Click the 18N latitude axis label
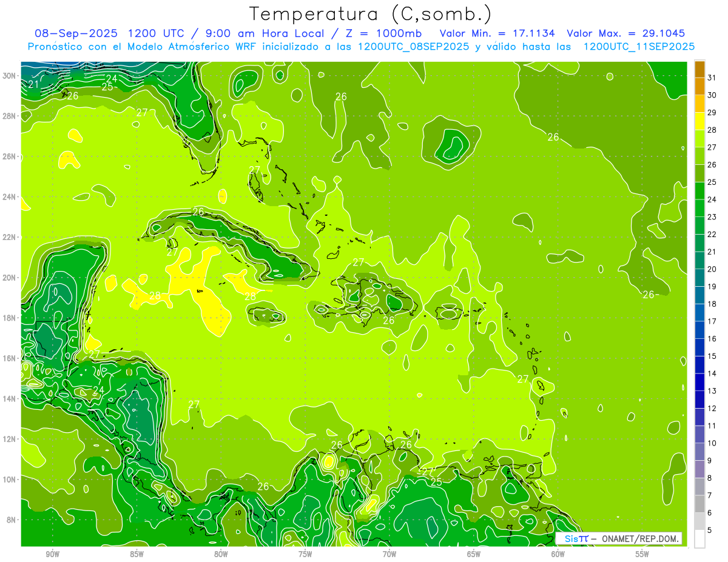 (9, 318)
